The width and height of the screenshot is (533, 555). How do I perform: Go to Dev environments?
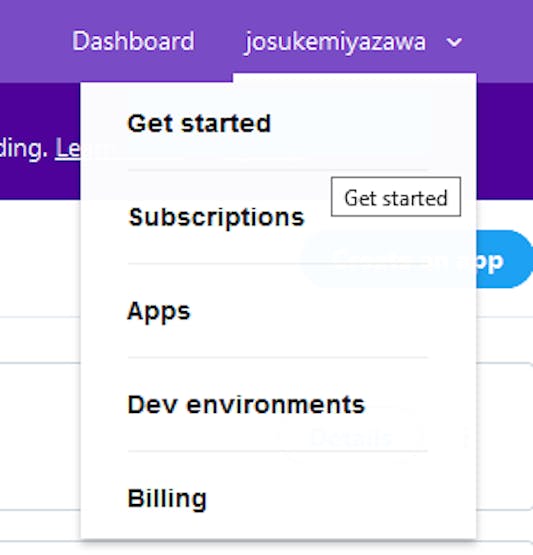(246, 405)
